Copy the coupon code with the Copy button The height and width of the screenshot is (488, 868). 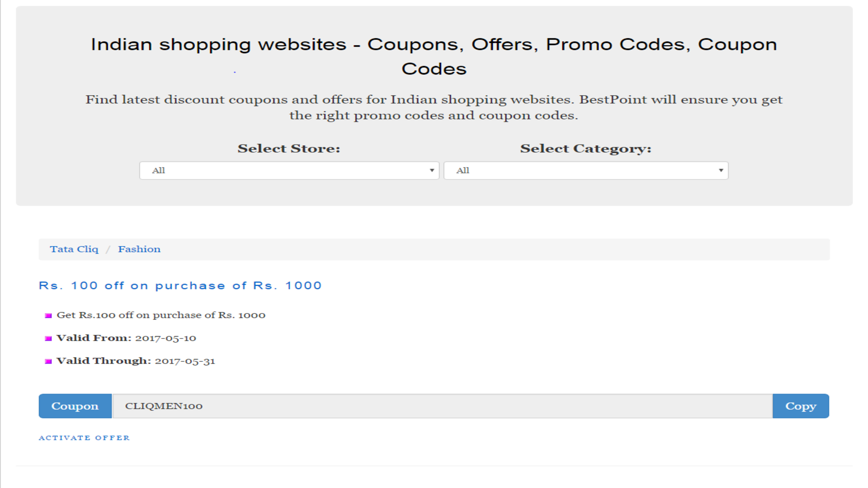tap(801, 406)
